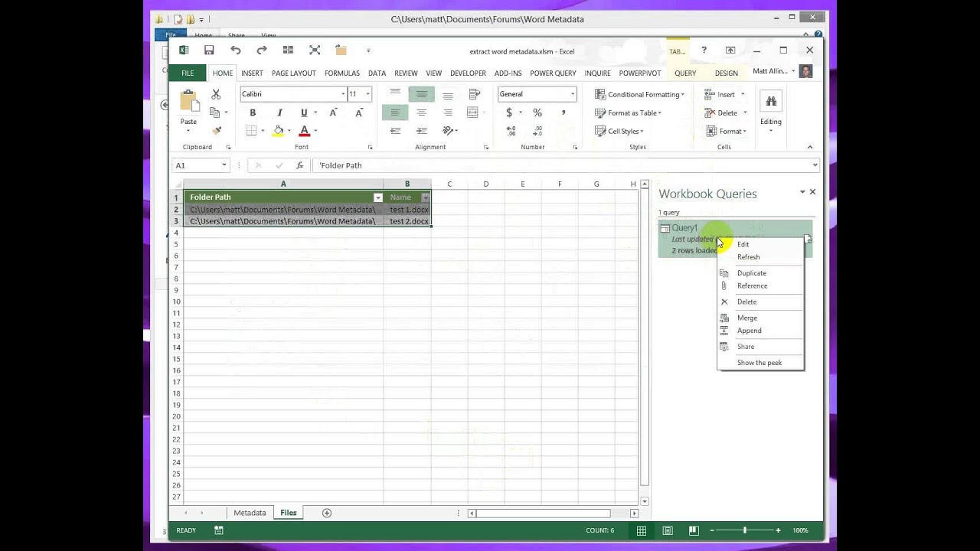980x551 pixels.
Task: Switch to the Metadata sheet tab
Action: (250, 513)
